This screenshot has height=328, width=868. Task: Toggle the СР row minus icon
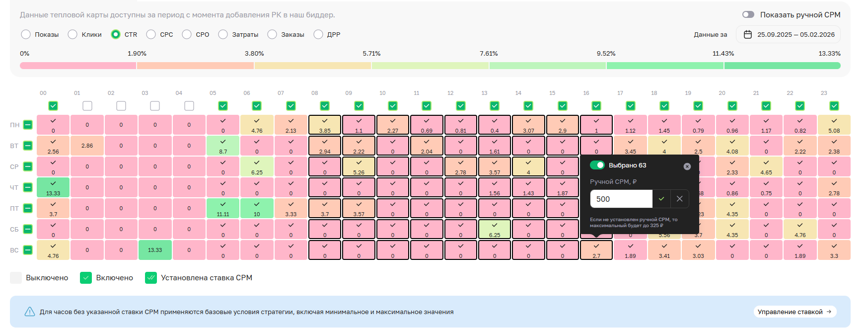click(x=28, y=166)
